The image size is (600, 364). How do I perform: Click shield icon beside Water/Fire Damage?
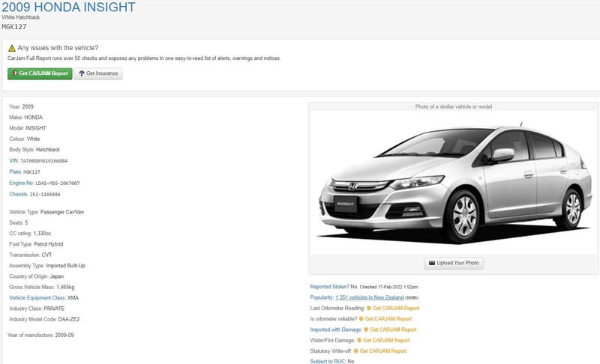[359, 340]
